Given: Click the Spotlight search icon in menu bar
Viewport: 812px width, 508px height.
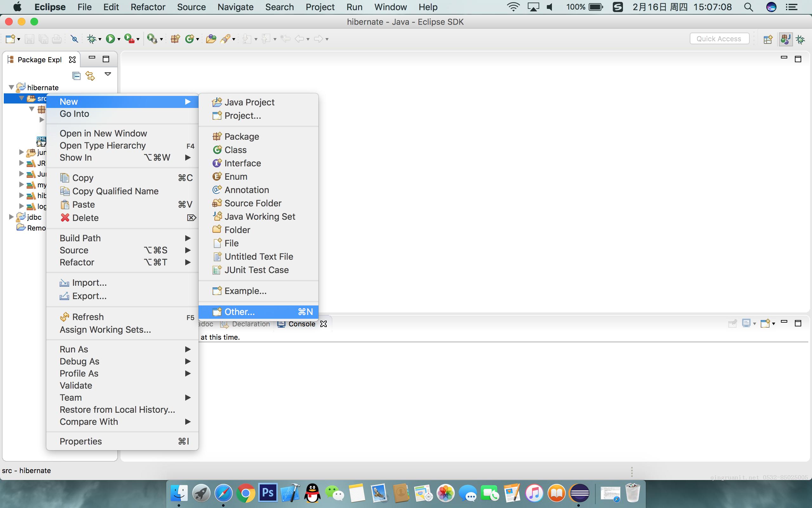Looking at the screenshot, I should pyautogui.click(x=749, y=7).
